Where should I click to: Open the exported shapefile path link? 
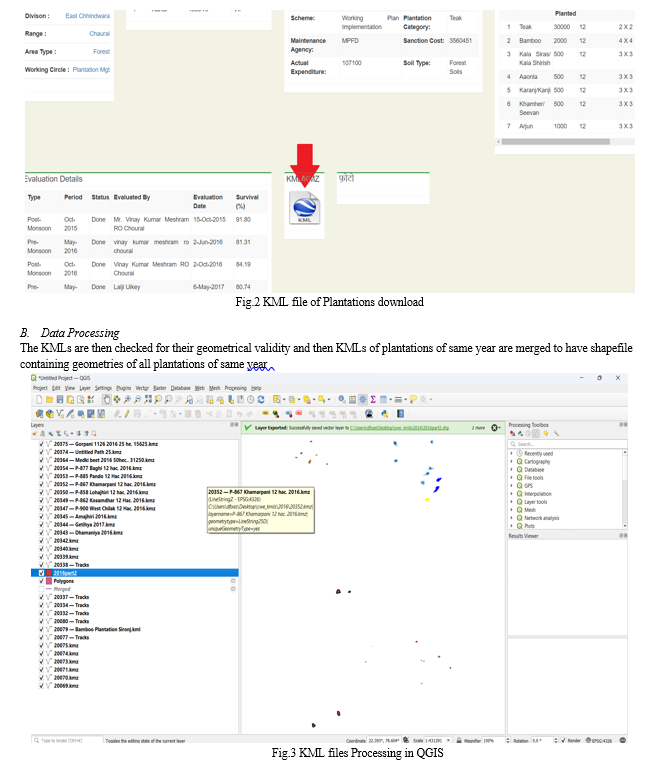(399, 428)
